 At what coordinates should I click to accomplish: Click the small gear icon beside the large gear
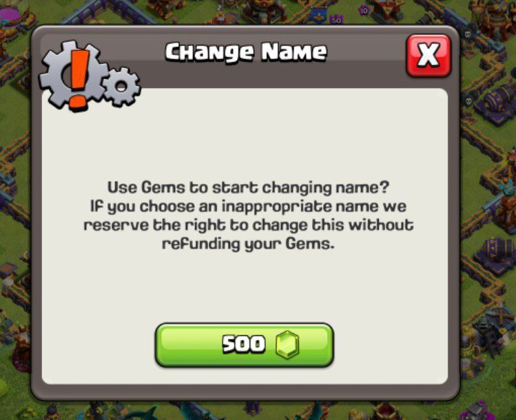point(121,87)
